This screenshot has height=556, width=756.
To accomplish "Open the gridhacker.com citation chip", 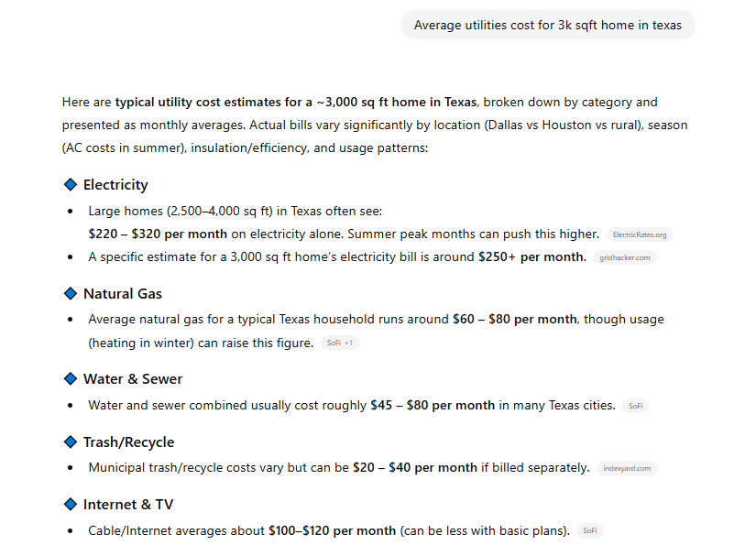I will click(624, 257).
